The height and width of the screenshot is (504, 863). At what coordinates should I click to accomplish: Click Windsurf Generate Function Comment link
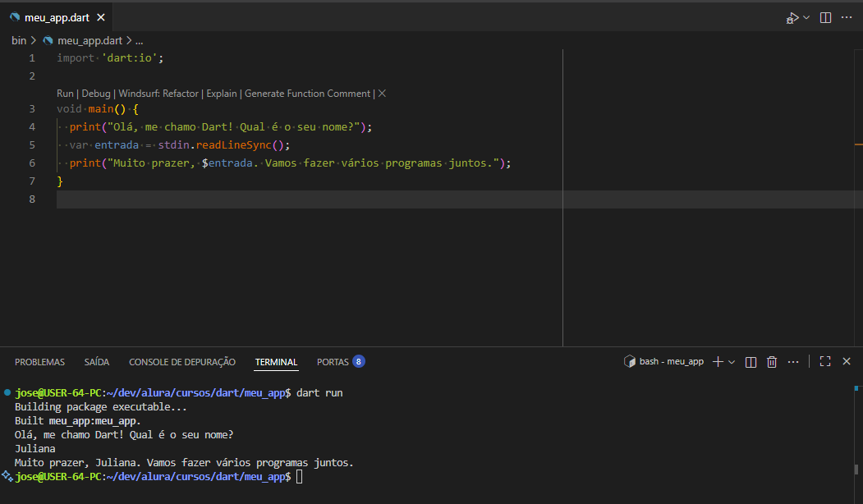point(308,94)
